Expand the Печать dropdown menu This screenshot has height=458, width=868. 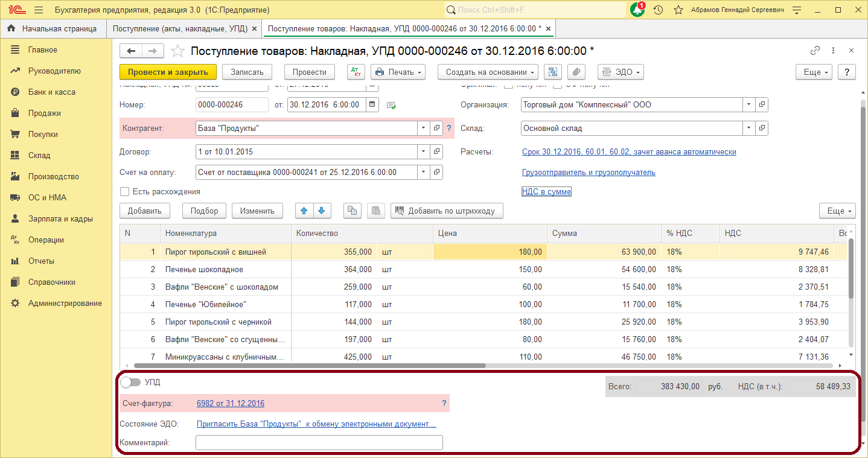coord(398,72)
